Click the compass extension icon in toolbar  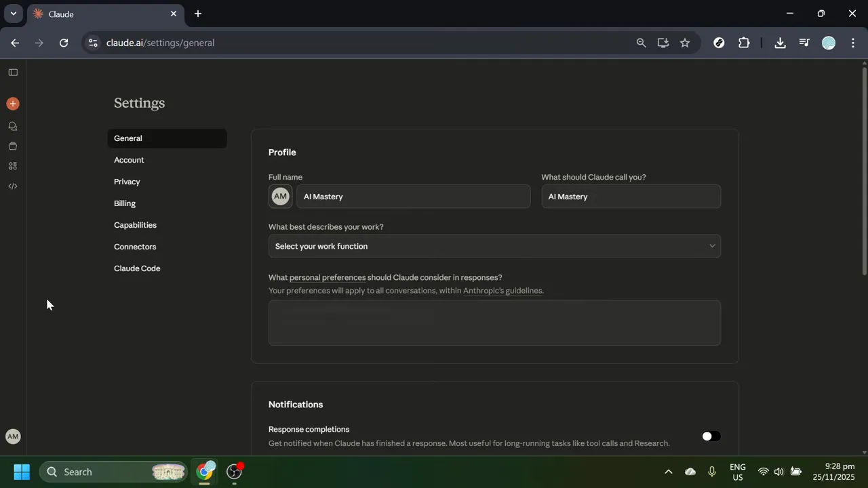pyautogui.click(x=719, y=43)
